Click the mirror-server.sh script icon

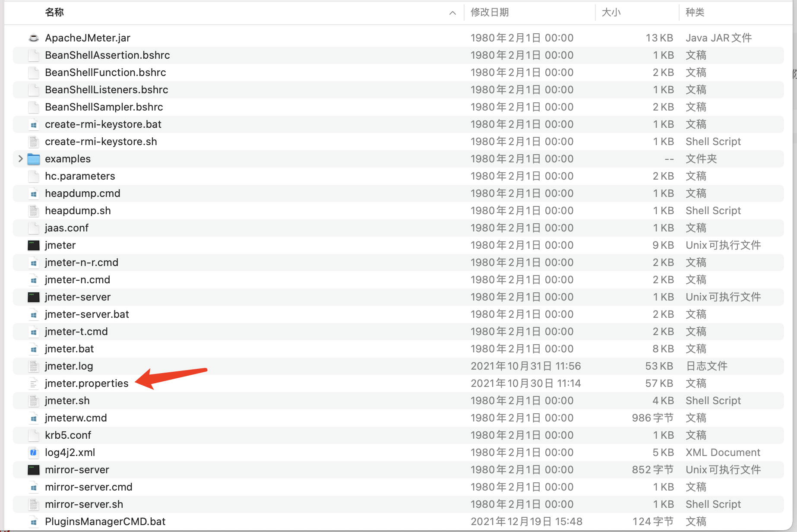[x=34, y=504]
